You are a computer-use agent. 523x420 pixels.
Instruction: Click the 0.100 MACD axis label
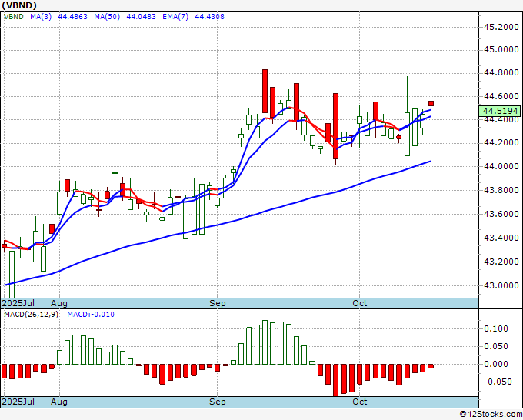496,328
